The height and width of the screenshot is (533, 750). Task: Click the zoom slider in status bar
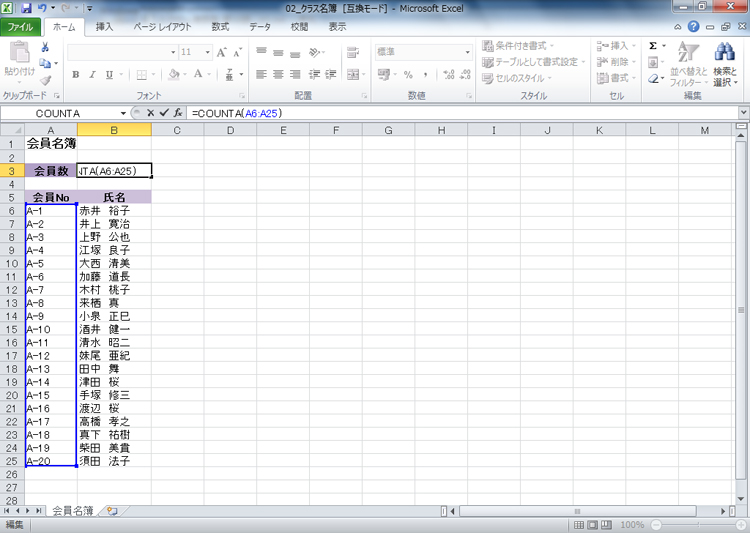698,525
